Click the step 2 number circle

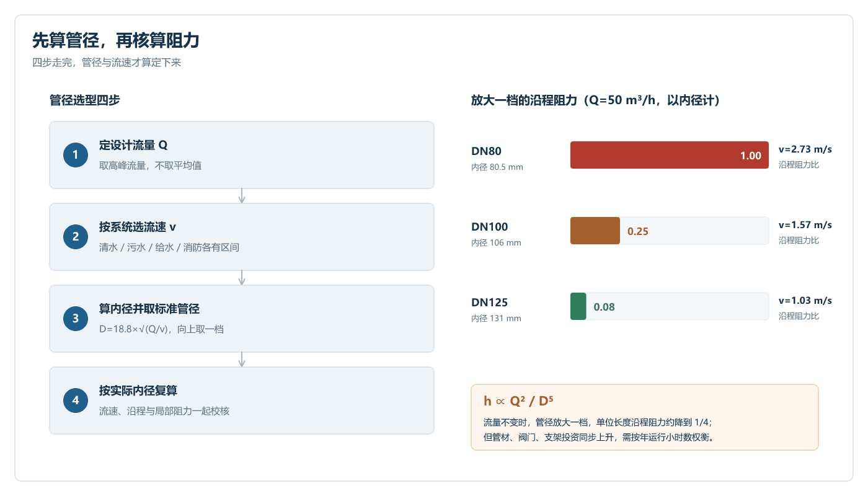pyautogui.click(x=76, y=237)
